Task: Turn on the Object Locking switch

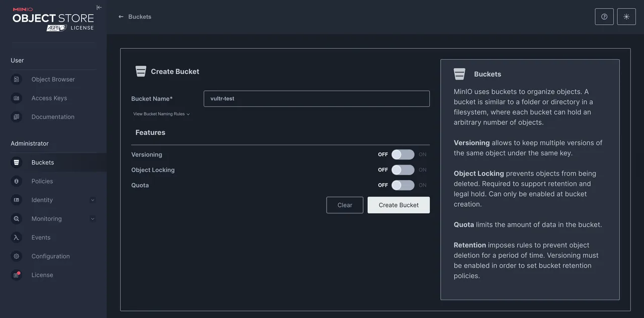Action: [x=403, y=170]
